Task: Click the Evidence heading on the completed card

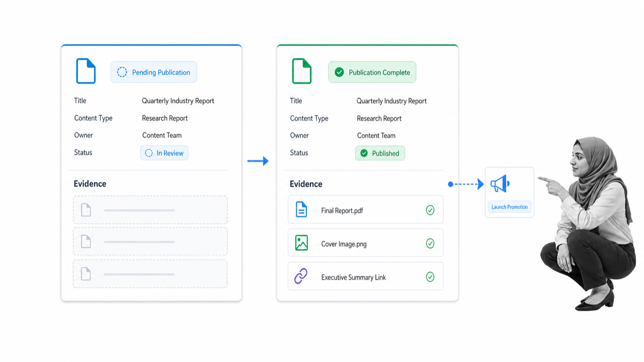Action: click(306, 184)
